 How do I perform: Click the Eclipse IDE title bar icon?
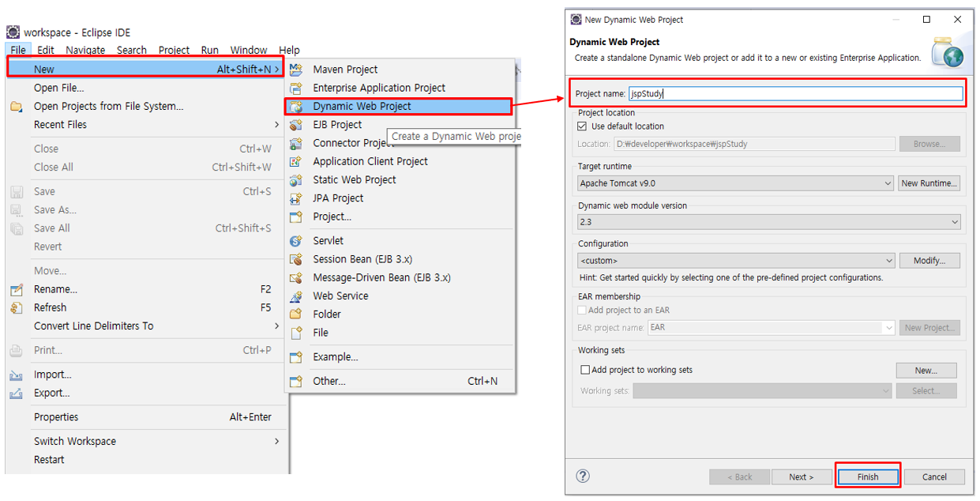pos(13,32)
